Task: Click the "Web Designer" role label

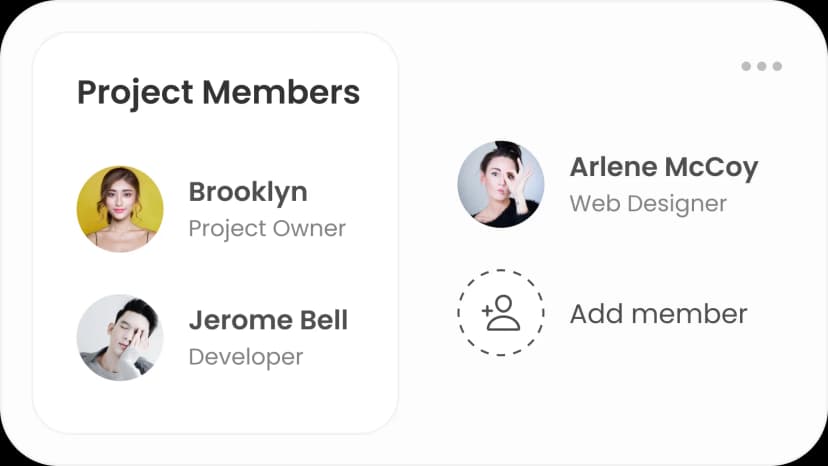Action: [x=648, y=203]
